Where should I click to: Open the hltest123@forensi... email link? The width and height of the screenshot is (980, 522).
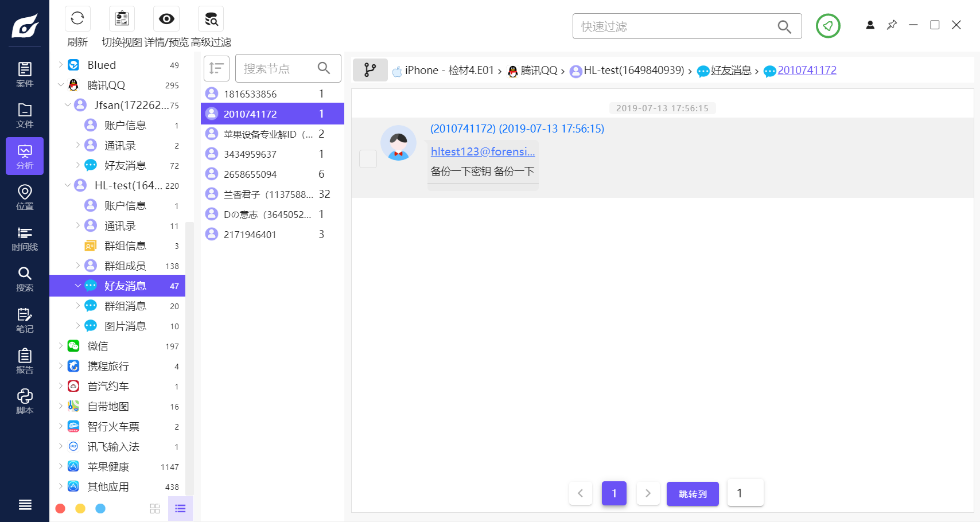(x=483, y=151)
